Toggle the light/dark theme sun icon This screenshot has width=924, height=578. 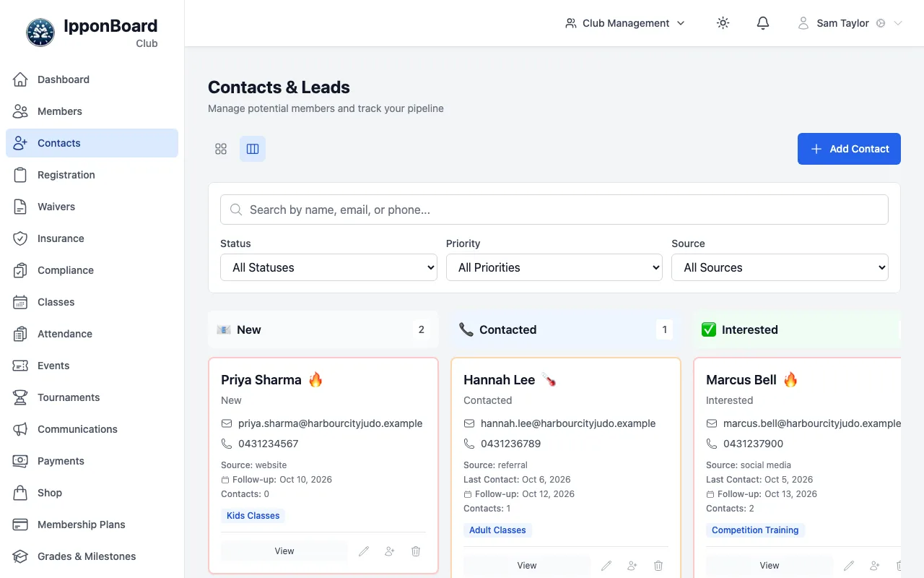723,23
